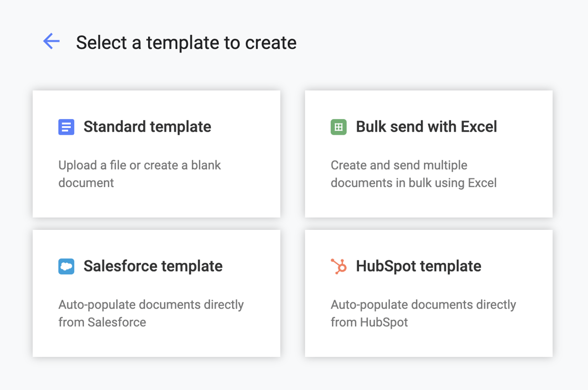Click the HubSpot template description text

coord(423,313)
